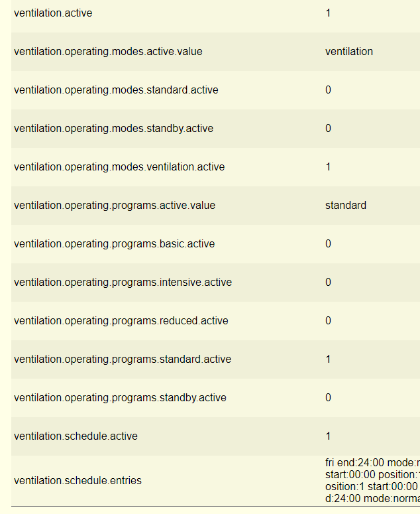420x514 pixels.
Task: Click the value 'ventilation' for the active mode
Action: point(349,52)
